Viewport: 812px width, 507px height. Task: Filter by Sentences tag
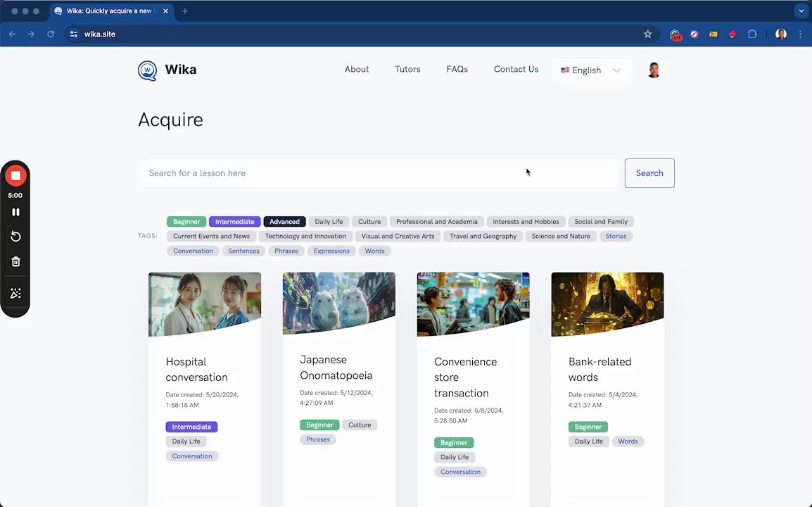(243, 251)
